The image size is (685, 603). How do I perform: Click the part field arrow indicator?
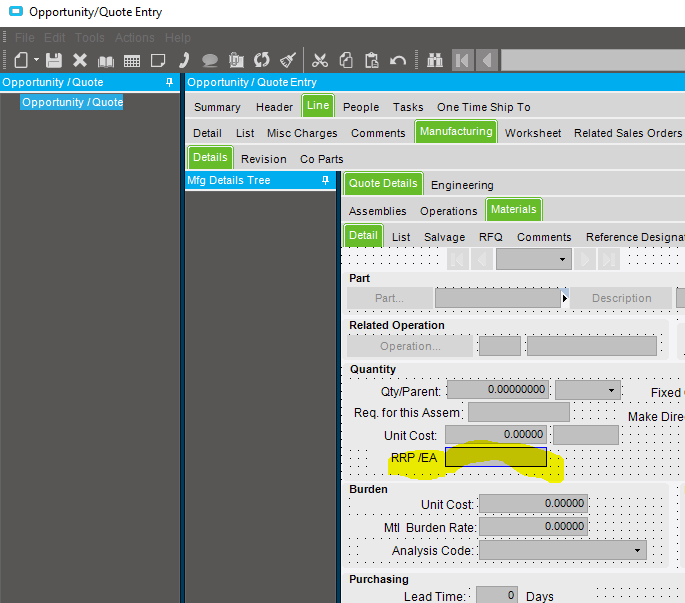(565, 298)
